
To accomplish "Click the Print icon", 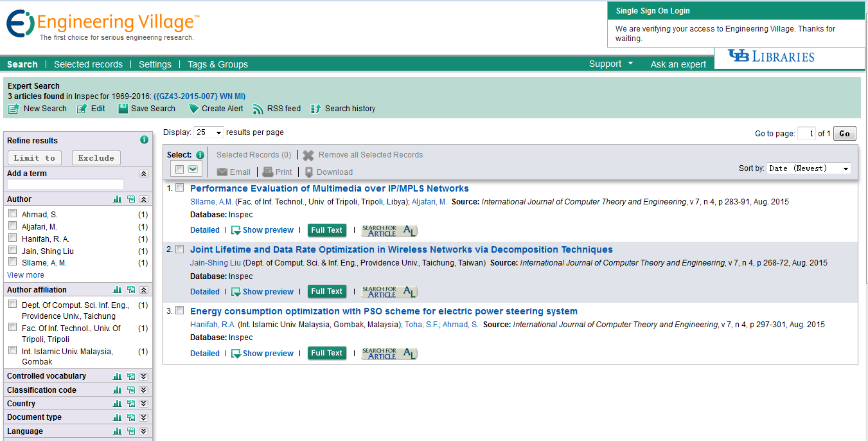I will coord(268,172).
